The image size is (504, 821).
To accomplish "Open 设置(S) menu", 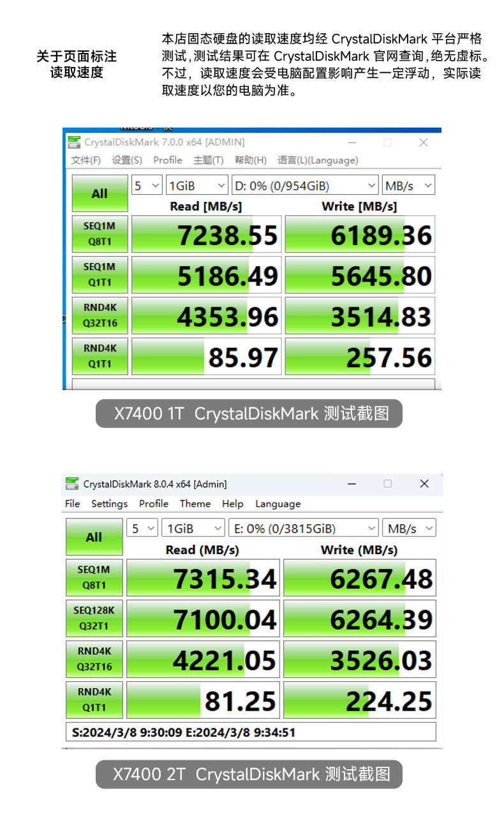I will 127,160.
